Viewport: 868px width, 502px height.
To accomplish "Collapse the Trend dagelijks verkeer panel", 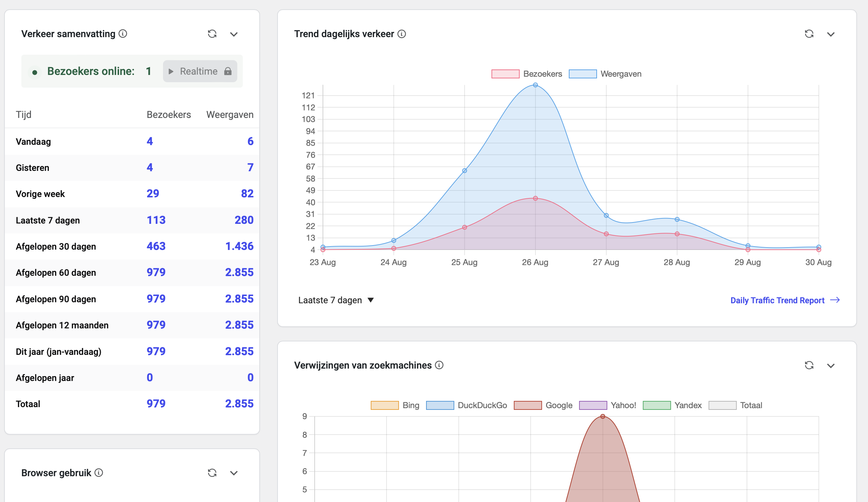I will [831, 34].
